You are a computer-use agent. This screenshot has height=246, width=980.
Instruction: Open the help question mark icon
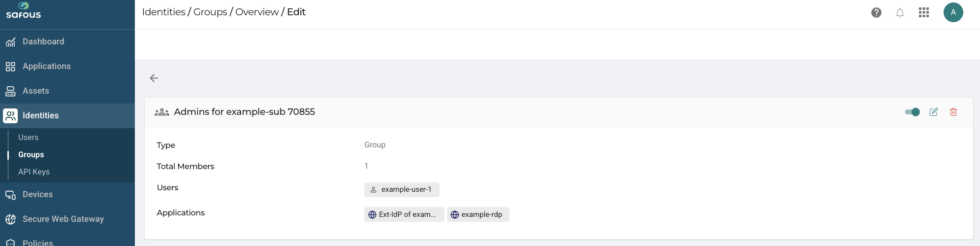click(876, 13)
